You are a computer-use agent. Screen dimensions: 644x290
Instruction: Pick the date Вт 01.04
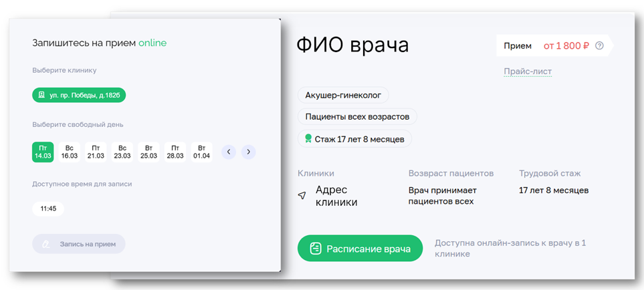coord(202,152)
